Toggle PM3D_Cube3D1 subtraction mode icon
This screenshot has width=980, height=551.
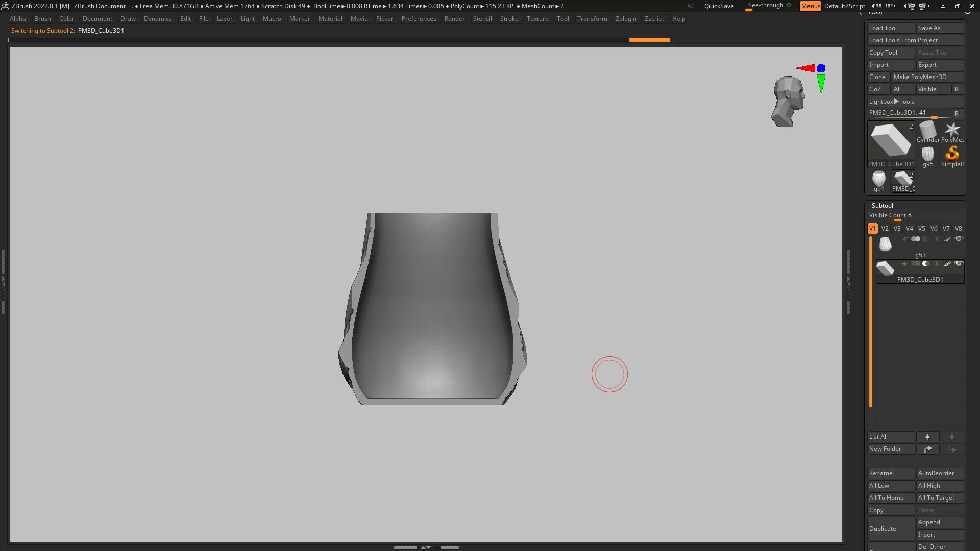[x=926, y=264]
